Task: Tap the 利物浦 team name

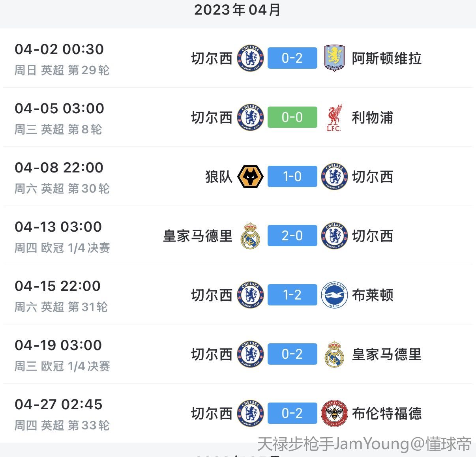Action: tap(372, 118)
